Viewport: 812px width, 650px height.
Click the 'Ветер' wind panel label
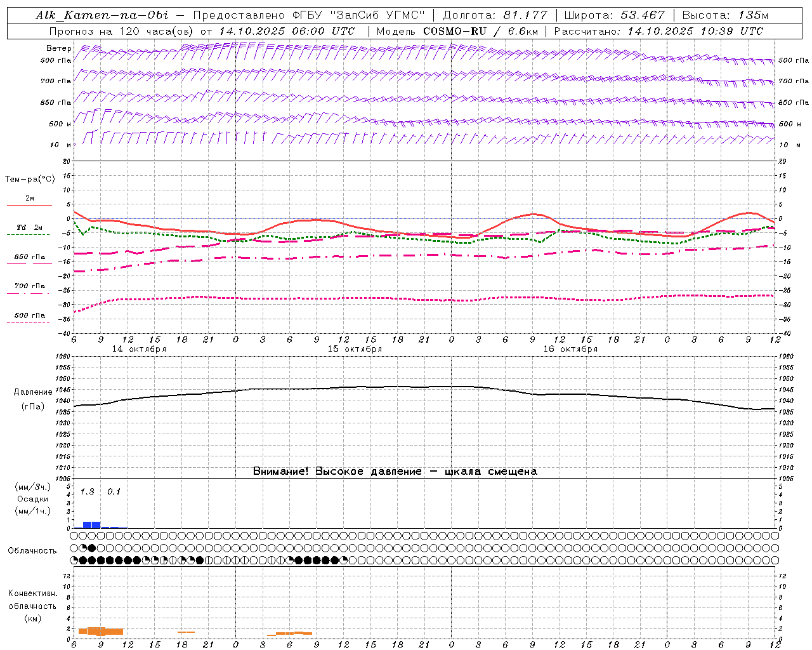(59, 48)
